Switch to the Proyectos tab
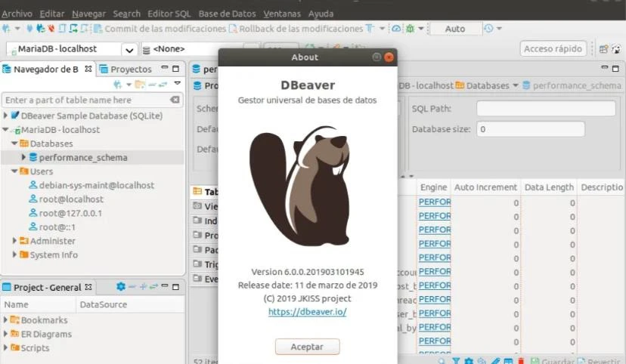This screenshot has width=626, height=364. click(x=126, y=69)
